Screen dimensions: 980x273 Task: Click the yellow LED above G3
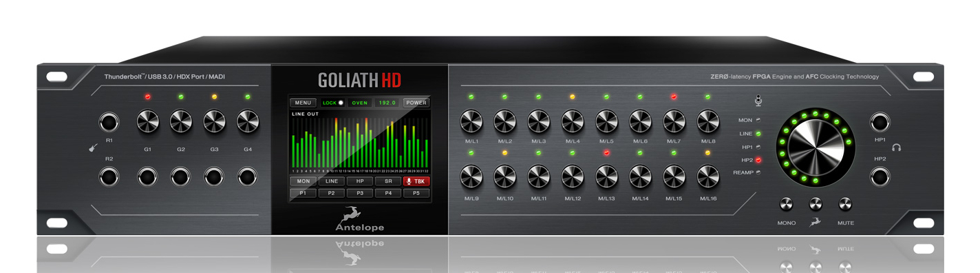(215, 97)
